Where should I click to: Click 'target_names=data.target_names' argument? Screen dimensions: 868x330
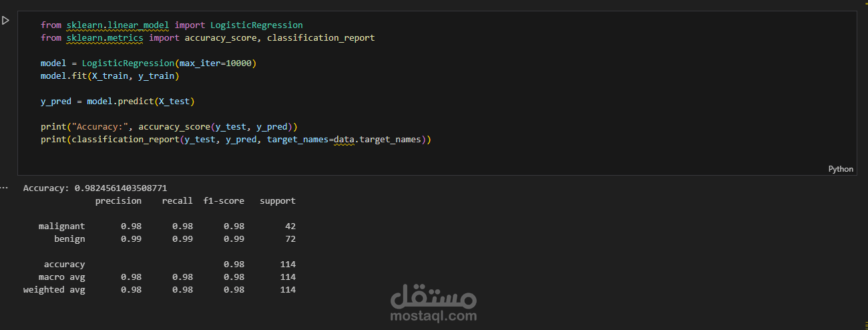click(x=344, y=140)
